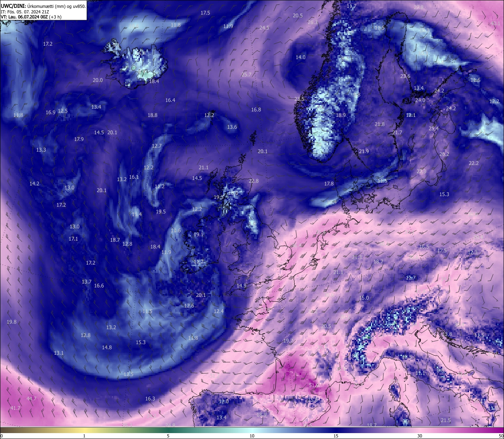This screenshot has height=439, width=504.
Task: Click the 16.5 value on the map
Action: 424,247
